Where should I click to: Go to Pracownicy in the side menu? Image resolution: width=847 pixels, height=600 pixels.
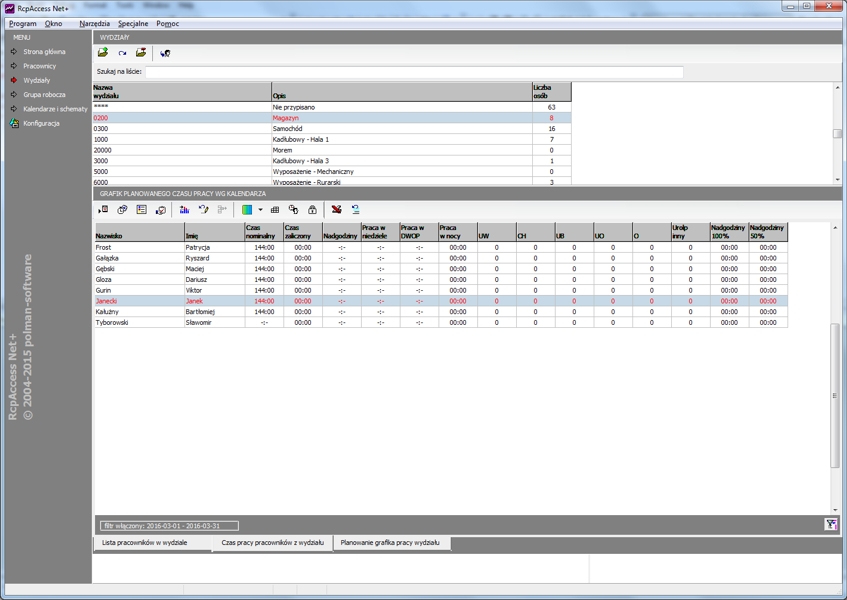pyautogui.click(x=39, y=66)
